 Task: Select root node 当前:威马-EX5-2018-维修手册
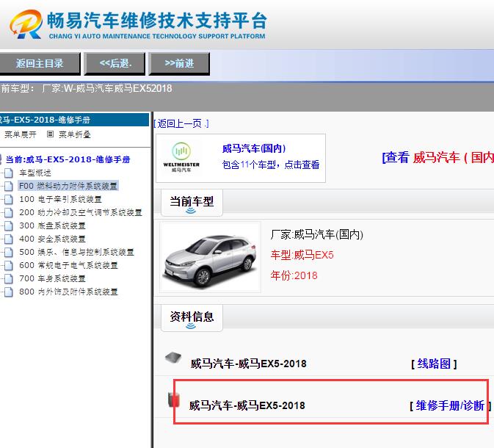coord(68,159)
